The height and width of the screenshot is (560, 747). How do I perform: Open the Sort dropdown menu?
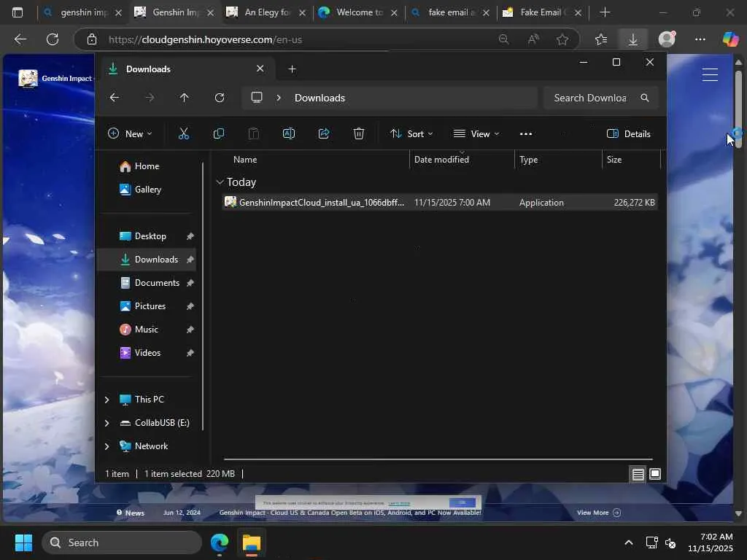pyautogui.click(x=411, y=134)
